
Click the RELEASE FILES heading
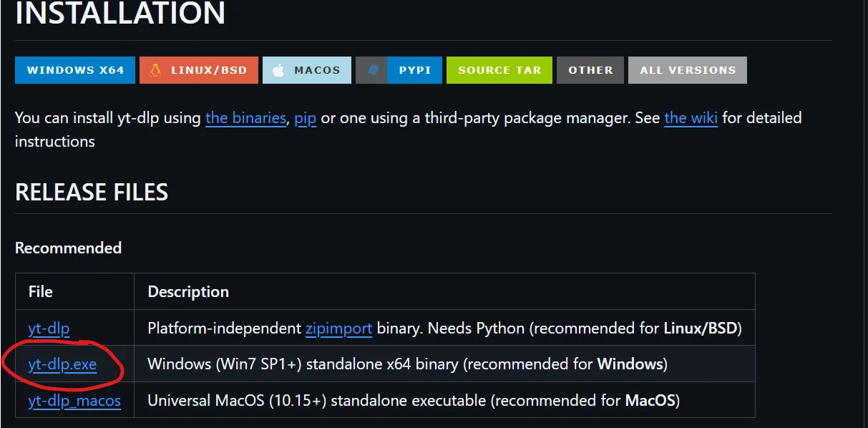click(x=92, y=192)
